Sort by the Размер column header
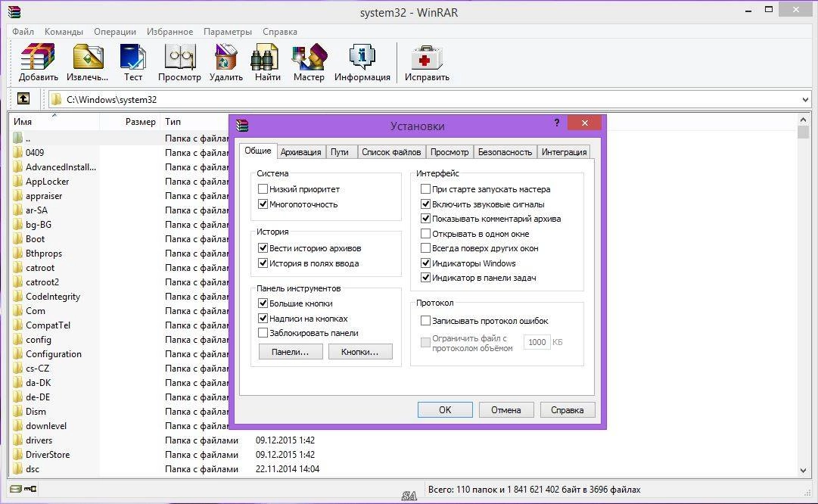818x504 pixels. (129, 122)
